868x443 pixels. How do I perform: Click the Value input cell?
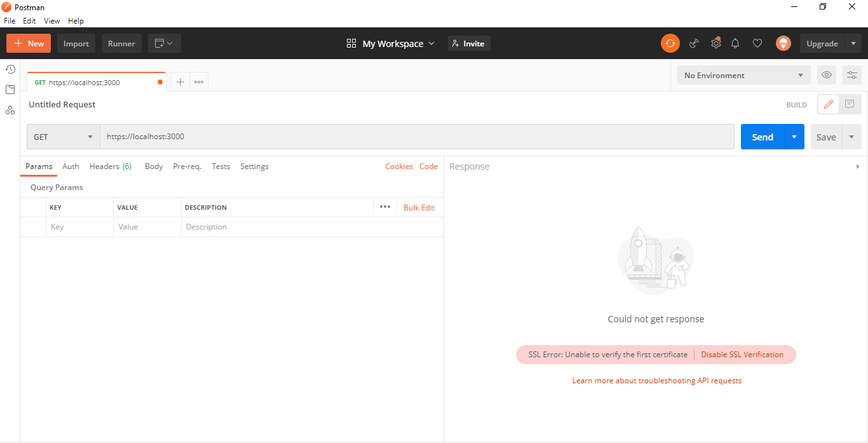coord(147,227)
